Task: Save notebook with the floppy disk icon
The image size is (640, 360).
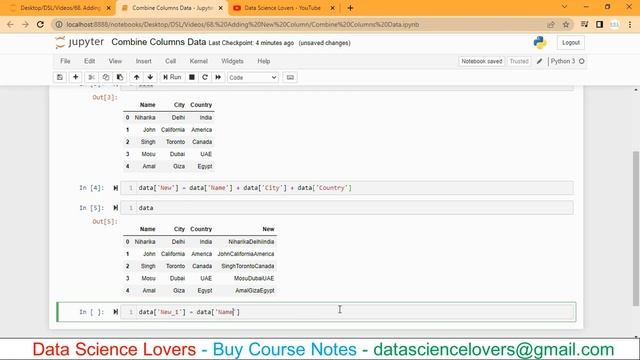Action: (60, 77)
